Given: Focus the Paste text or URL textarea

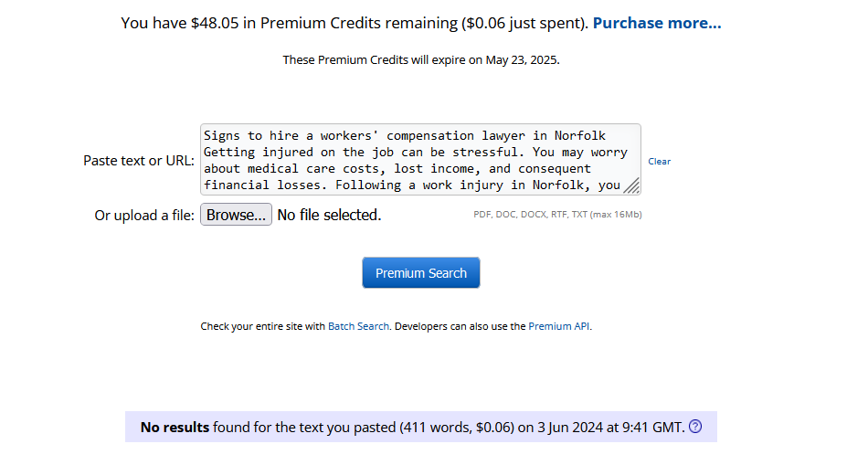Looking at the screenshot, I should [x=420, y=159].
